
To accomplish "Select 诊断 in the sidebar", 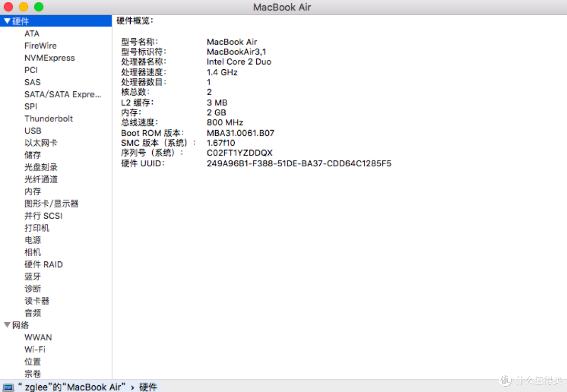I will click(x=33, y=289).
